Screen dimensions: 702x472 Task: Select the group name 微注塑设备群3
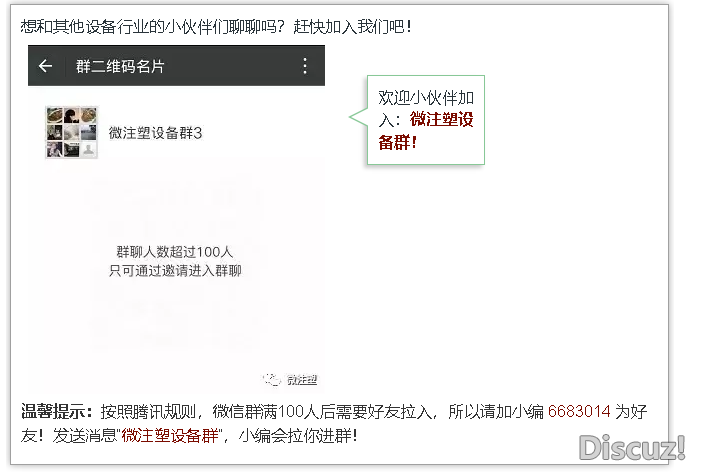(155, 133)
